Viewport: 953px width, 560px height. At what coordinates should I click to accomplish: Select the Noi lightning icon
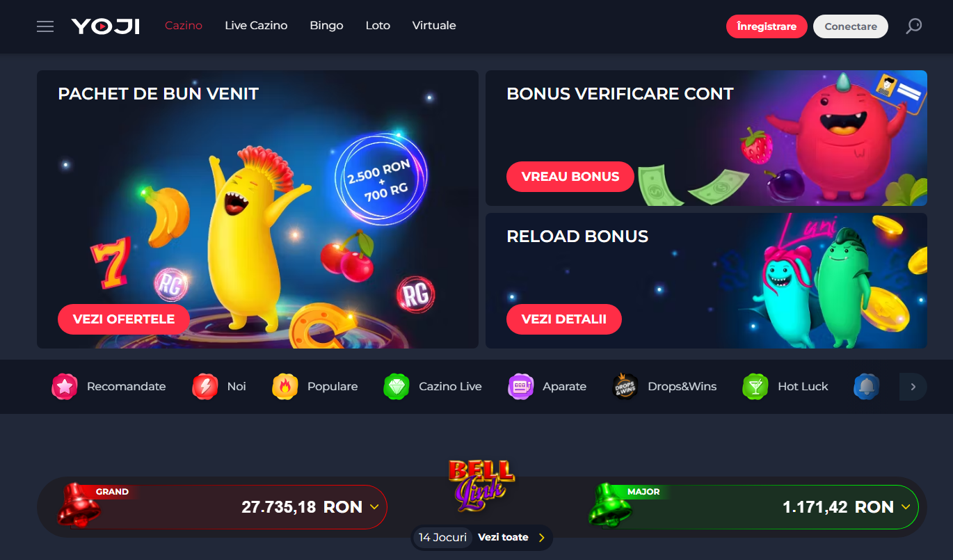(x=205, y=386)
